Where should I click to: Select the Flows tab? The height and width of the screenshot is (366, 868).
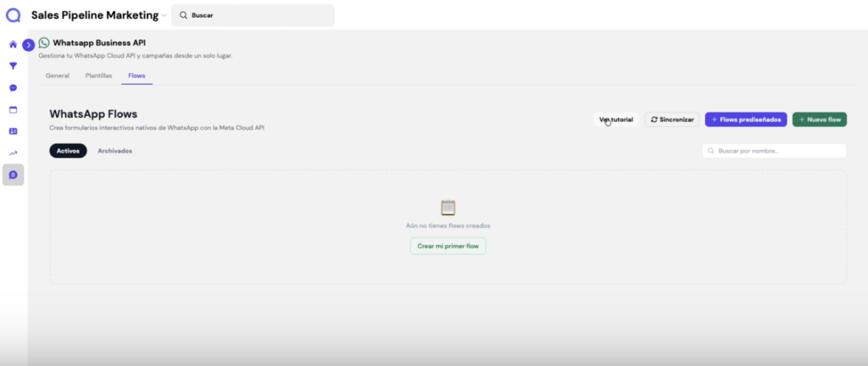(x=136, y=75)
